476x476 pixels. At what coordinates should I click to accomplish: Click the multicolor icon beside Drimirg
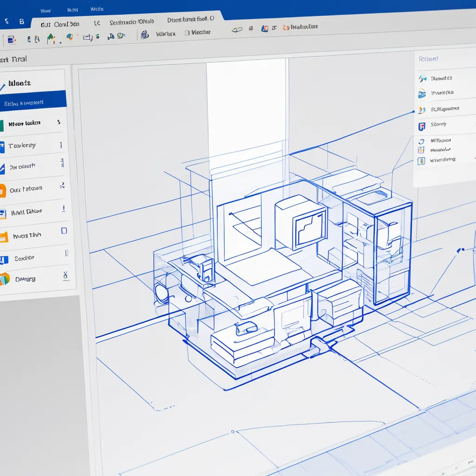5,279
